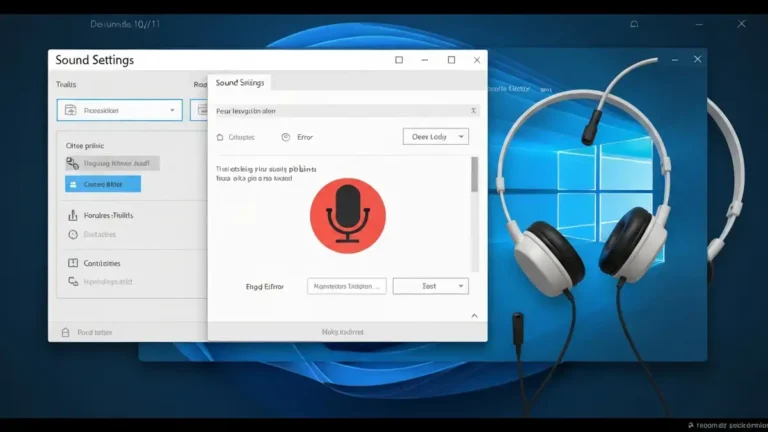Minimize the Sound Settings window
This screenshot has height=432, width=768.
(x=425, y=60)
